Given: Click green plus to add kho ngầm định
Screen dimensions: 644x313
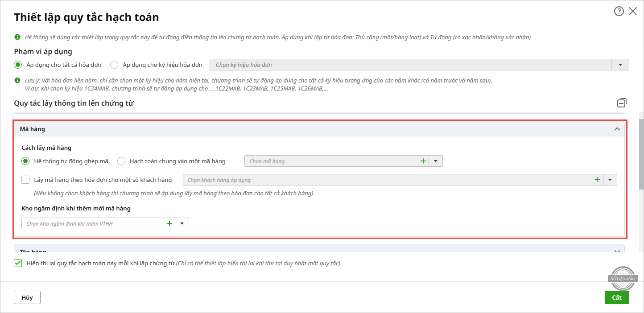Looking at the screenshot, I should 169,223.
